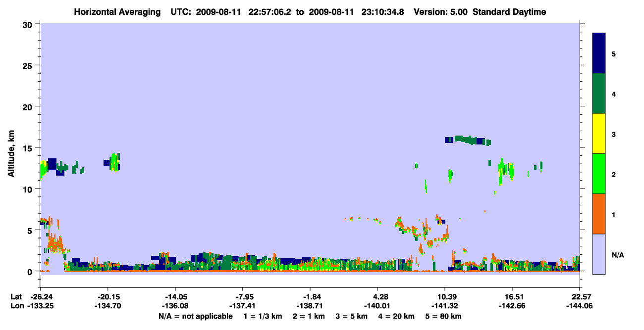
Task: Click 'Standard Daytime' in the title
Action: [509, 12]
